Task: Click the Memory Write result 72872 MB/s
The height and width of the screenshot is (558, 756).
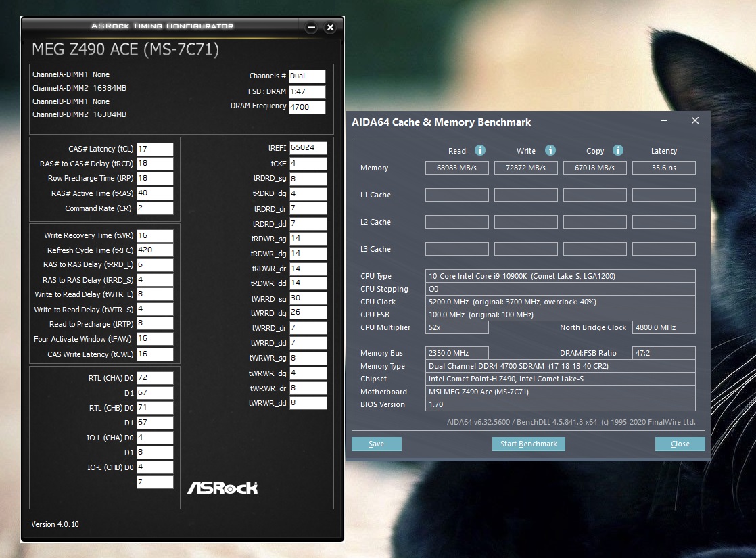Action: (525, 168)
